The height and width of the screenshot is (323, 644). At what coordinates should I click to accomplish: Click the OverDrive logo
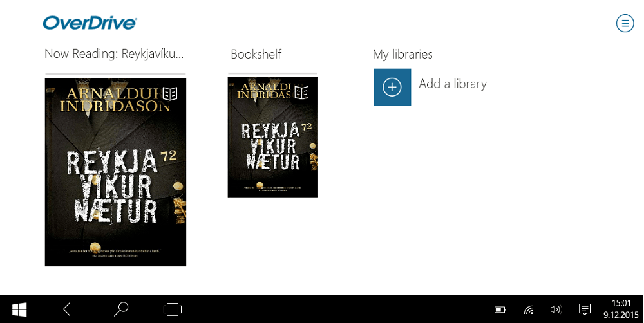[x=90, y=23]
